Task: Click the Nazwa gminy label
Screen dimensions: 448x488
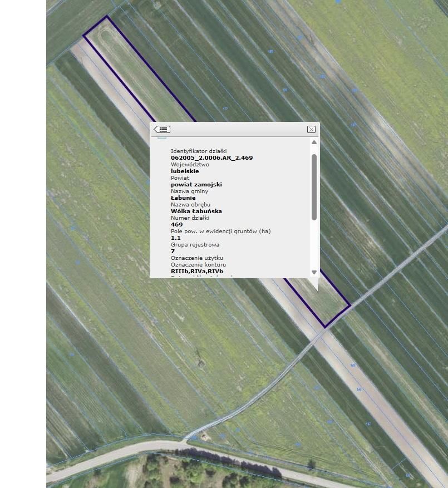Action: pyautogui.click(x=189, y=191)
